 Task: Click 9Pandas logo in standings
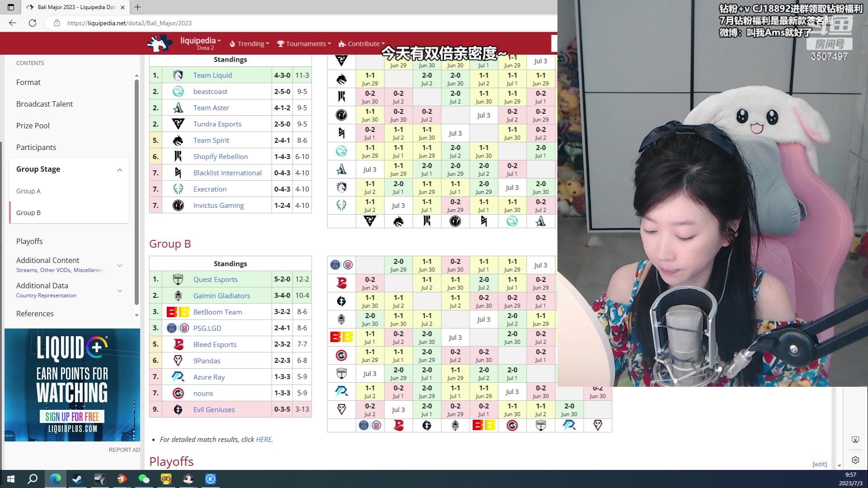(x=178, y=361)
